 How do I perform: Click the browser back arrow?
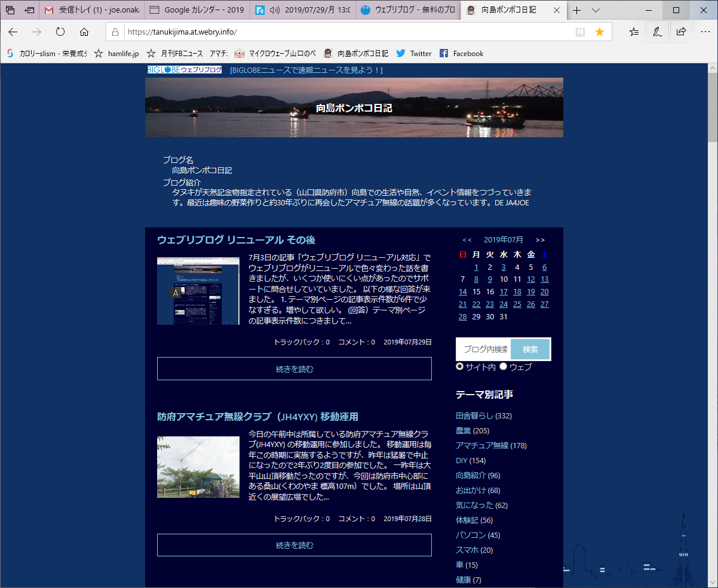point(13,32)
